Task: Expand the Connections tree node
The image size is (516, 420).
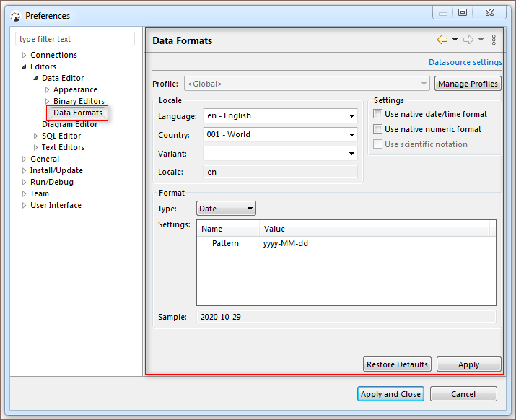Action: click(24, 55)
